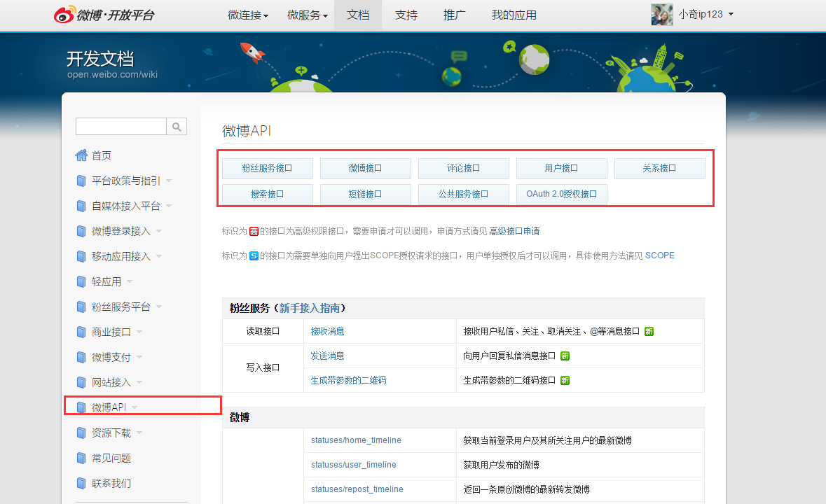Open the 推广 navigation item
826x504 pixels.
pos(455,15)
